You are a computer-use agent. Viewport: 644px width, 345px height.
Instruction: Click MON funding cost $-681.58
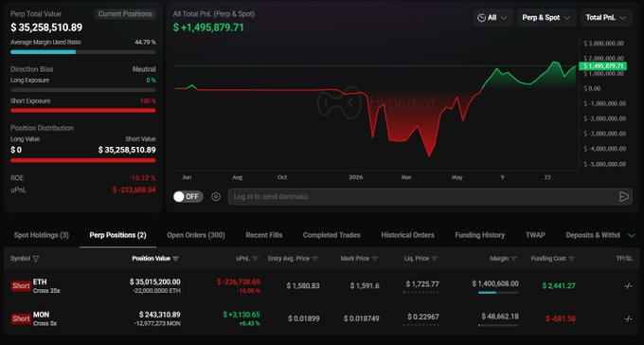(x=561, y=318)
